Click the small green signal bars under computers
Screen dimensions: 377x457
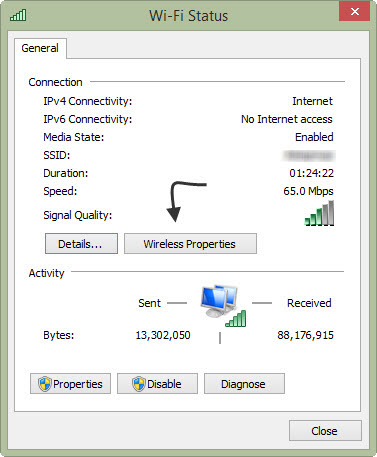tap(236, 318)
